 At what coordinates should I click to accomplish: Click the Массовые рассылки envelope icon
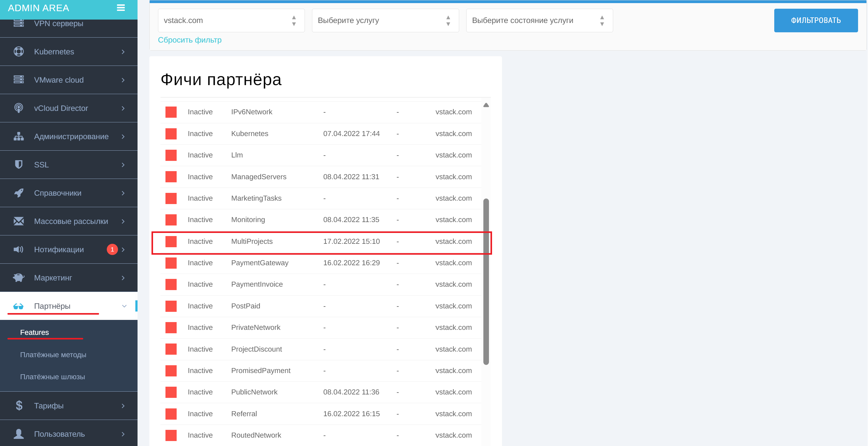(19, 221)
